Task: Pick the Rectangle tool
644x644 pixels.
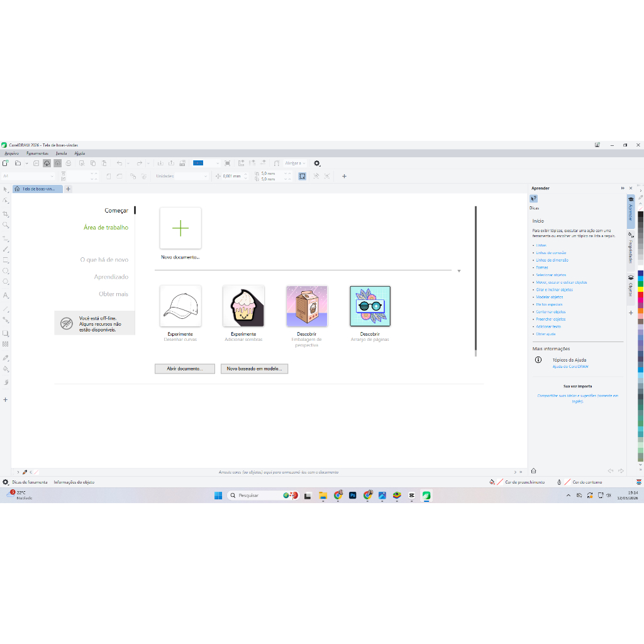Action: [x=6, y=260]
